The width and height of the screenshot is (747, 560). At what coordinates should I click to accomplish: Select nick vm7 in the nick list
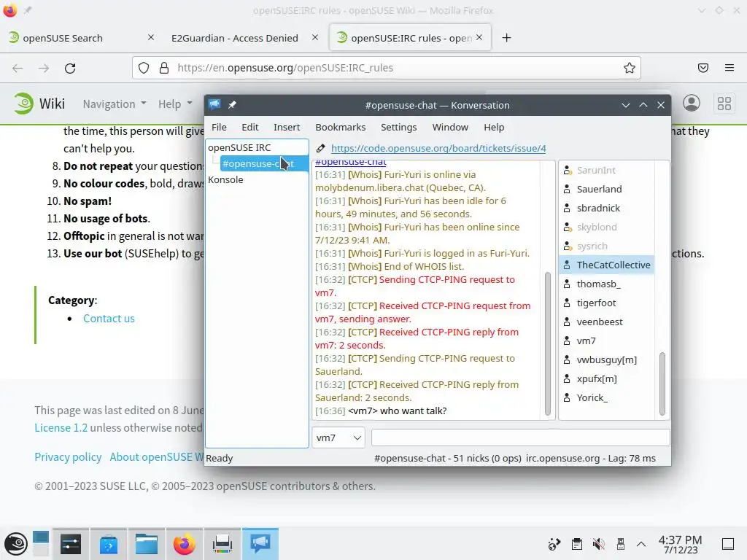(x=606, y=341)
